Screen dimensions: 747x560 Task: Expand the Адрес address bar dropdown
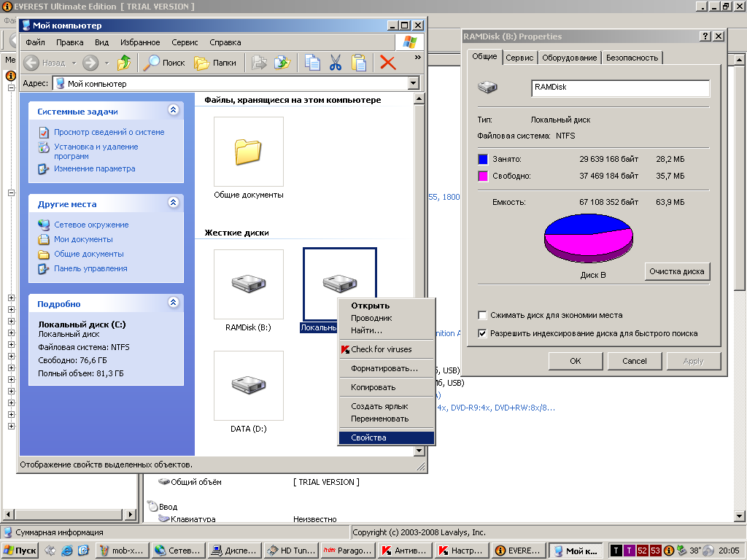tap(413, 83)
